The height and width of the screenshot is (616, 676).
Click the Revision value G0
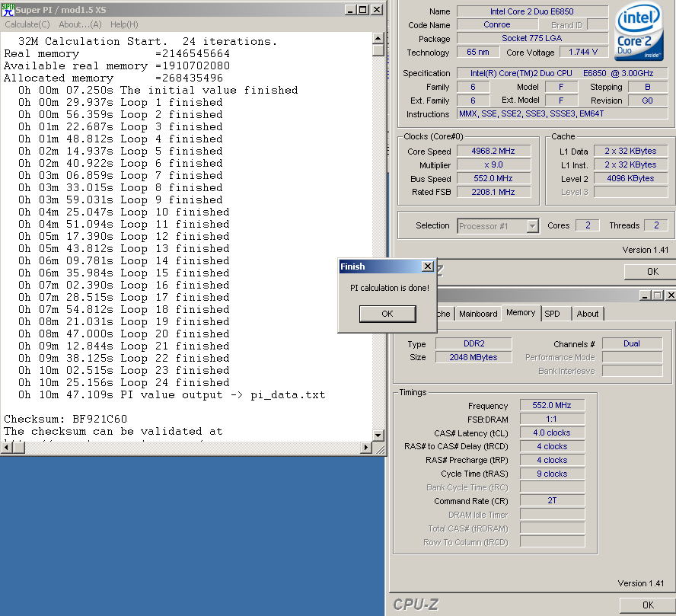coord(648,101)
